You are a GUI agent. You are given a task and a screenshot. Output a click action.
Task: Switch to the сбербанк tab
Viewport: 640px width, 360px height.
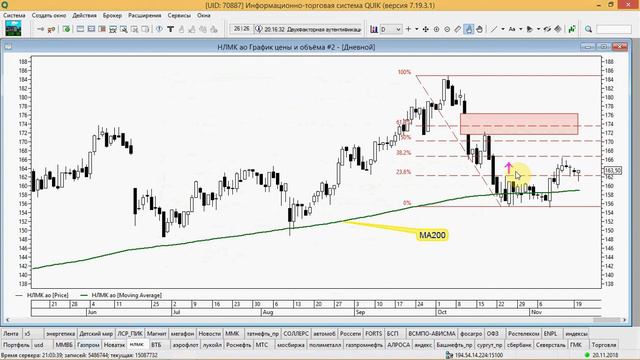tap(518, 345)
